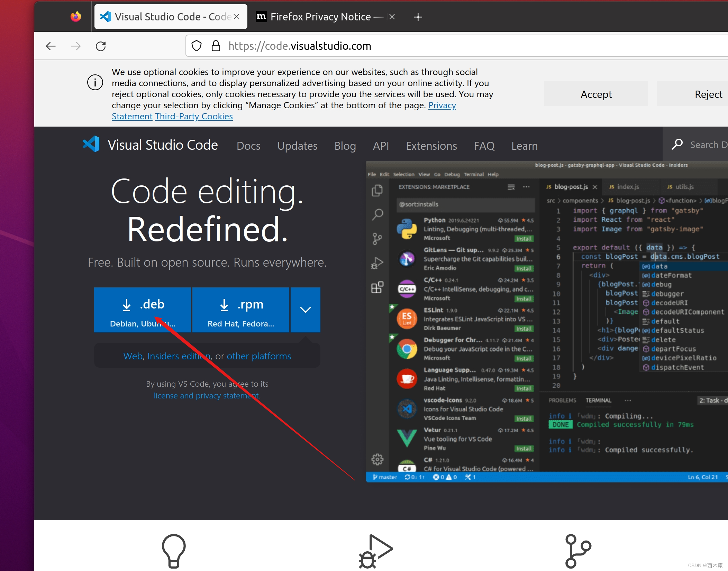Click the Run and Debug icon in sidebar
The height and width of the screenshot is (571, 728).
pos(376,264)
